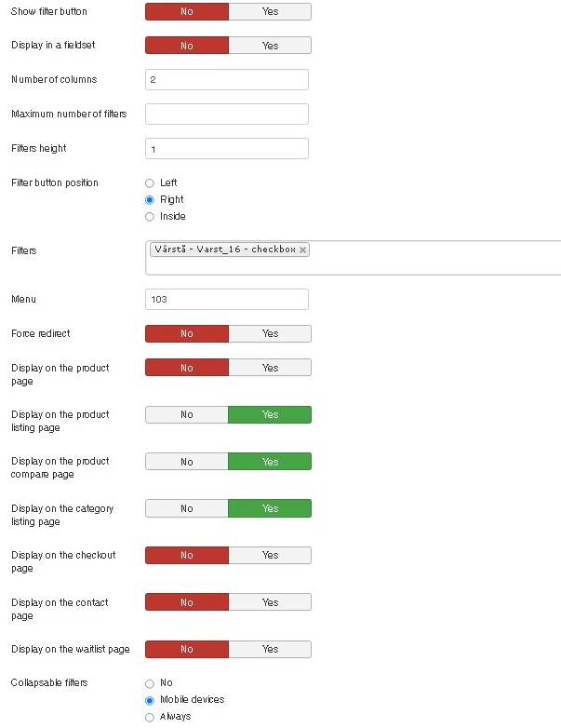
Task: Choose Yes for waitlist page display
Action: click(270, 649)
